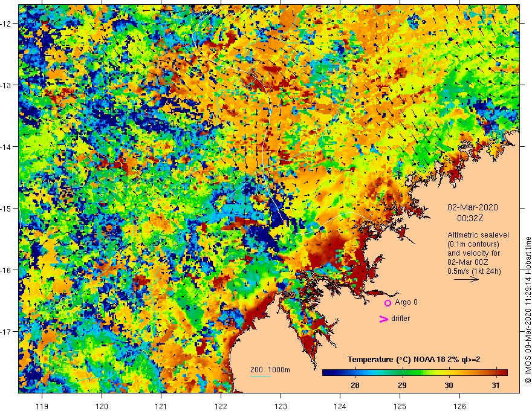The width and height of the screenshot is (532, 411).
Task: Click the latitude -15 axis label
Action: click(7, 208)
